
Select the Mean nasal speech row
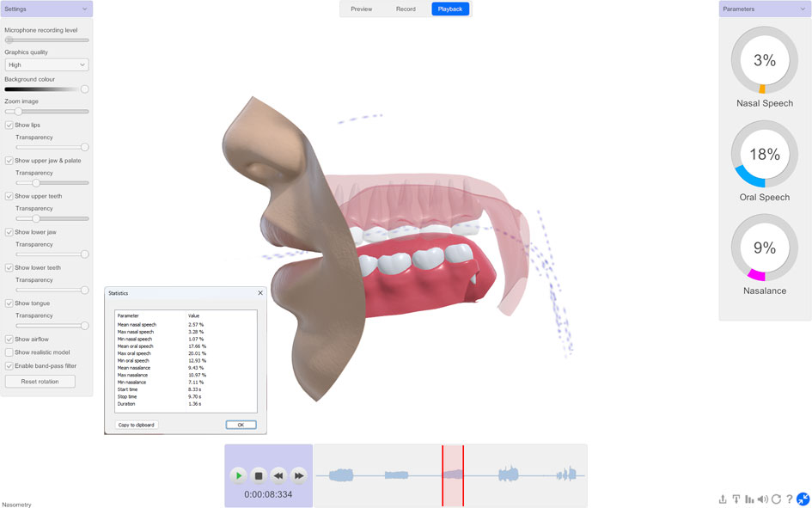pyautogui.click(x=186, y=325)
